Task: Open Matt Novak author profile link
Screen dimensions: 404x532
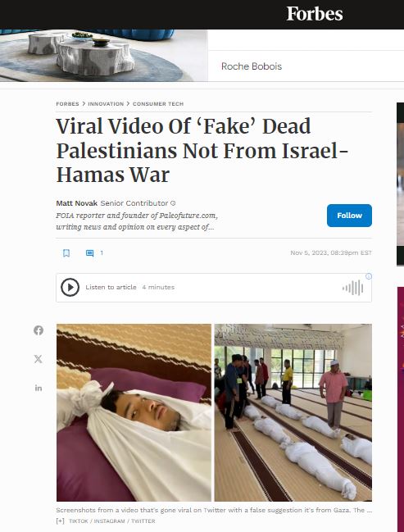Action: (x=76, y=203)
